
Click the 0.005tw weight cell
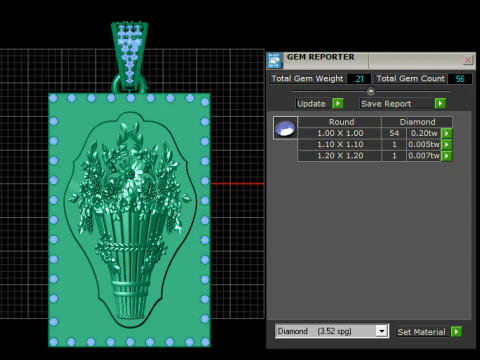[x=424, y=145]
